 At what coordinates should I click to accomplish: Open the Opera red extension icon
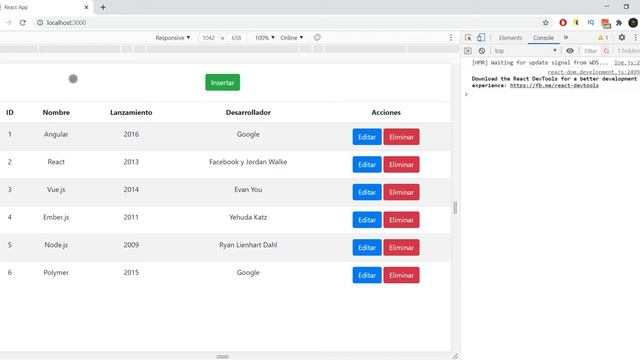click(x=563, y=23)
